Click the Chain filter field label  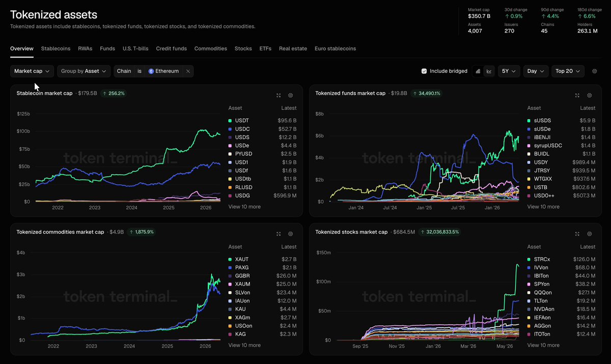(x=124, y=71)
